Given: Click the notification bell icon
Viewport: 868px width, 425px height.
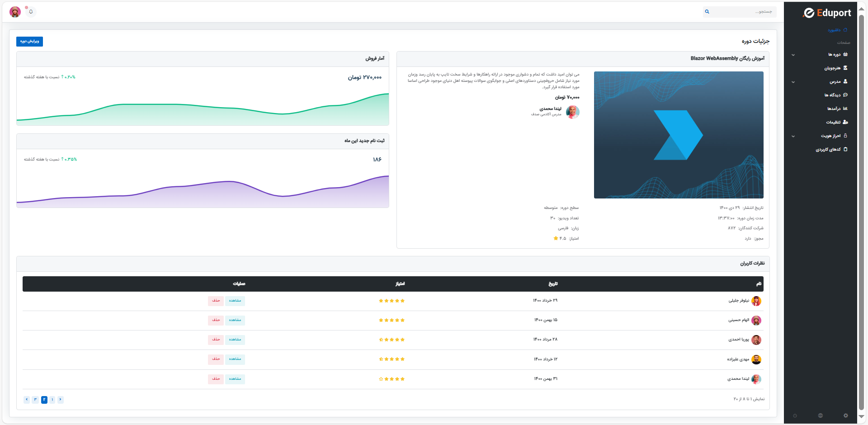Looking at the screenshot, I should (x=31, y=12).
